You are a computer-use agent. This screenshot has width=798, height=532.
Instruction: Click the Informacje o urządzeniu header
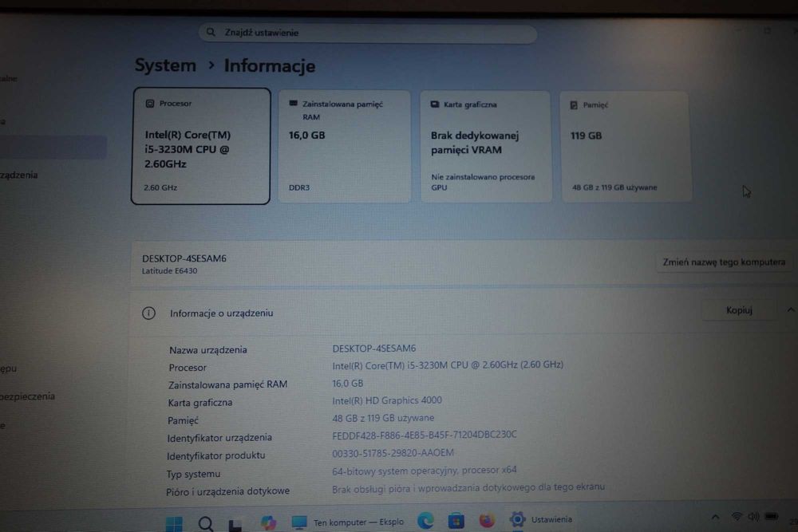tap(221, 313)
